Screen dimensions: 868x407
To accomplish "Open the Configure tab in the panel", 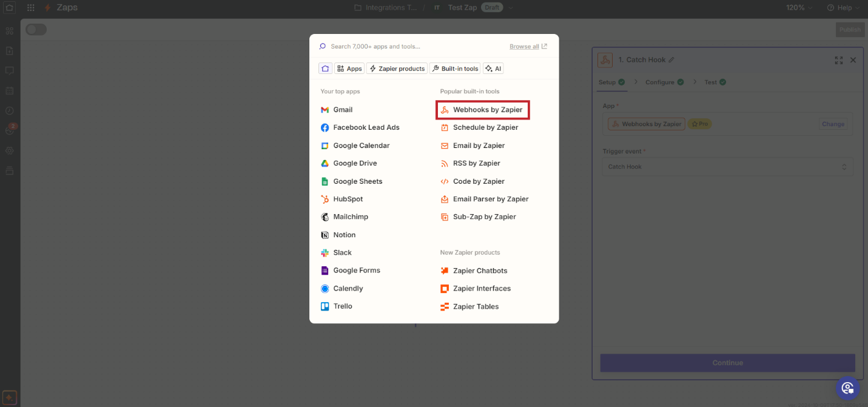I will [x=664, y=82].
